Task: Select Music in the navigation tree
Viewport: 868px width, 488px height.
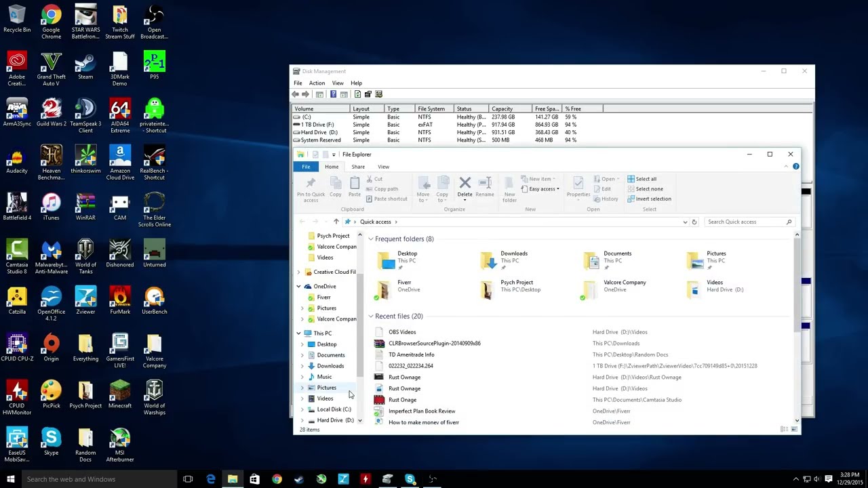Action: (x=324, y=377)
